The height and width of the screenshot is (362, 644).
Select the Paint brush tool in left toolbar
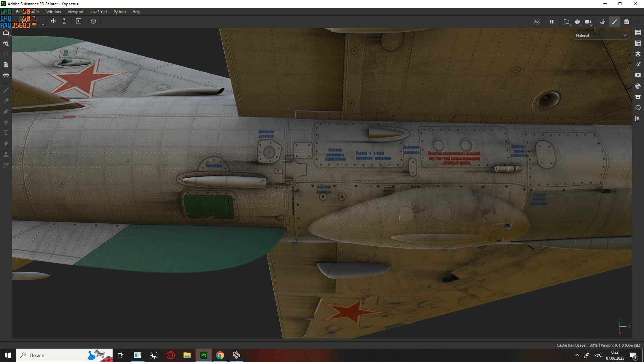point(6,90)
